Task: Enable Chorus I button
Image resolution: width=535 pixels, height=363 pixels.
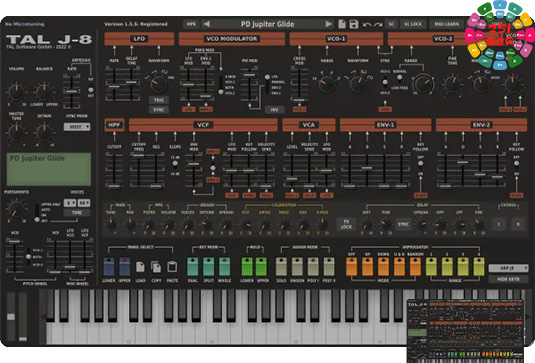Action: [x=499, y=224]
